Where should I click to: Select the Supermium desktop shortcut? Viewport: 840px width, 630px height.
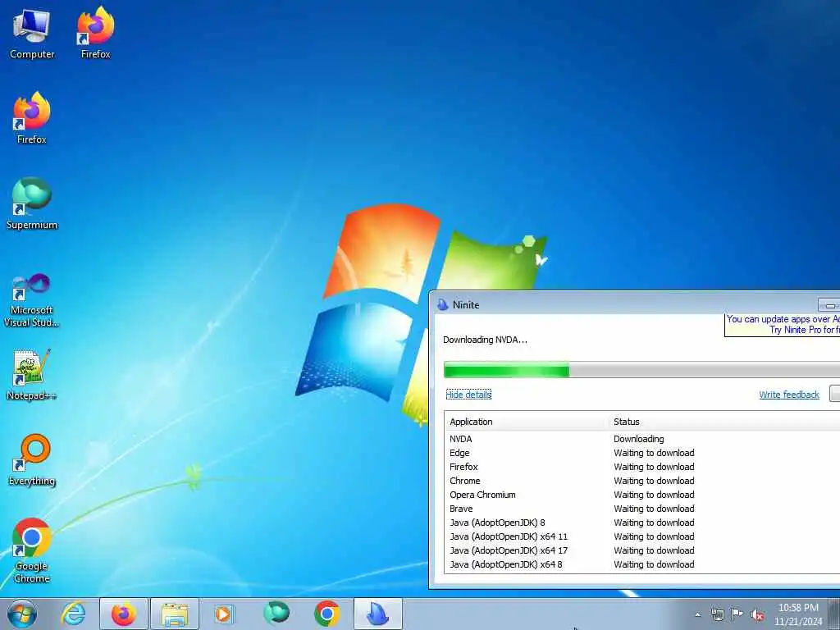[32, 203]
